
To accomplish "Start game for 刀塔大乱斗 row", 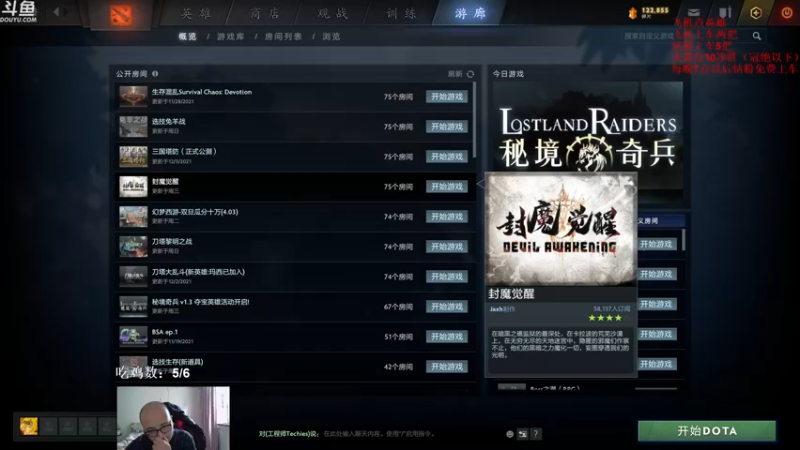I will (x=447, y=277).
